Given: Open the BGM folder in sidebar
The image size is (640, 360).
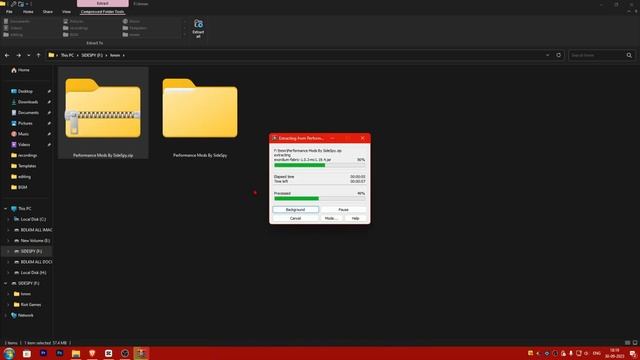Looking at the screenshot, I should pyautogui.click(x=22, y=187).
